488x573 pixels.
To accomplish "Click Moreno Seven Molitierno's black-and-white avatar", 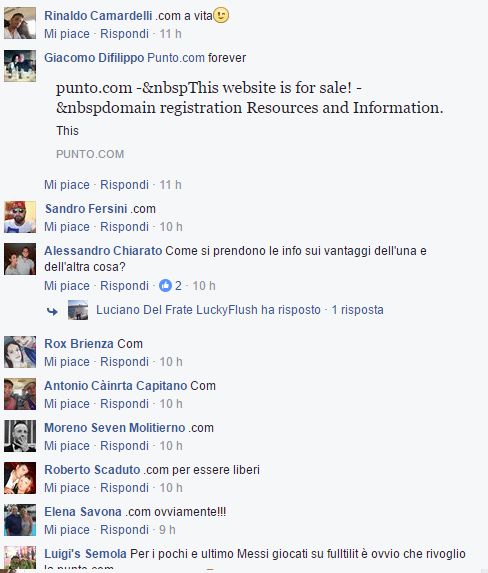I will pos(20,436).
